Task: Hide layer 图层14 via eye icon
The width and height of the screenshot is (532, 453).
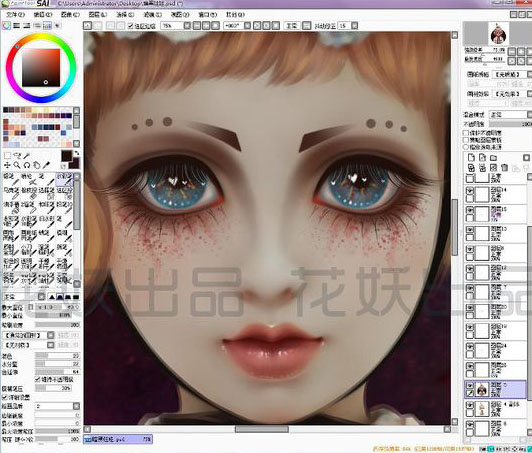Action: pos(470,191)
